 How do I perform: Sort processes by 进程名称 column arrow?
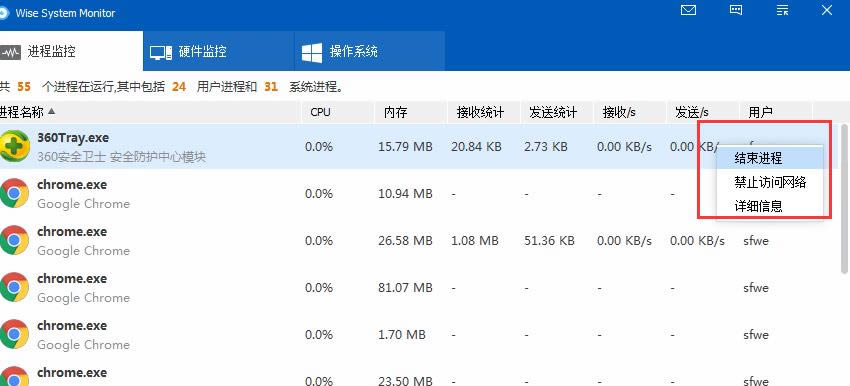coord(51,111)
